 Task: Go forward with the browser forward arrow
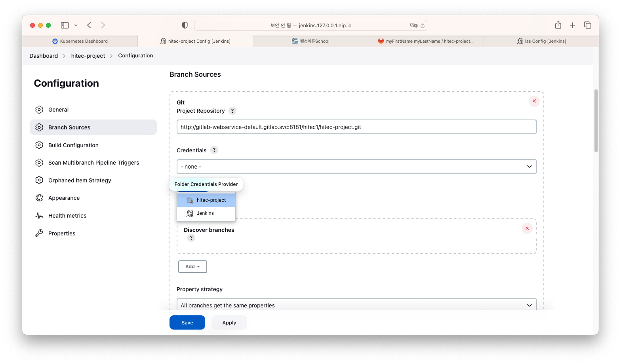coord(103,25)
